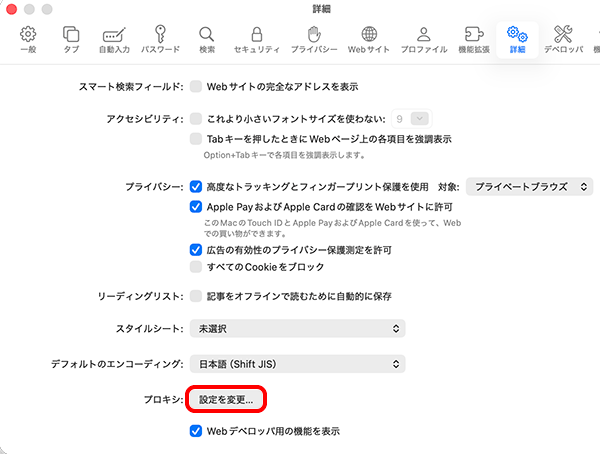Select the タブ (Tabs) icon

click(x=71, y=36)
